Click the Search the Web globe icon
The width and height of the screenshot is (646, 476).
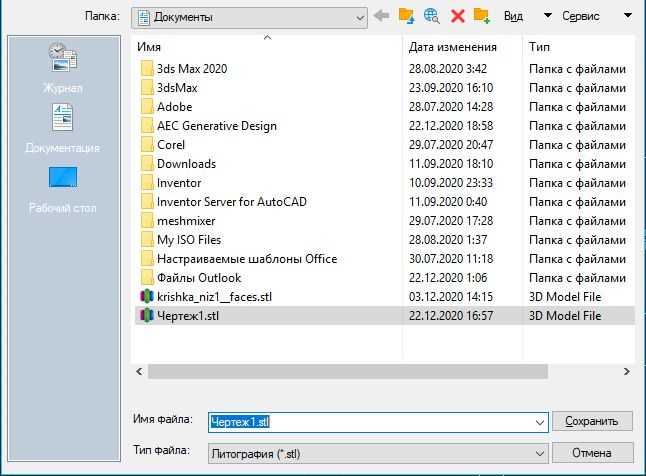point(432,16)
